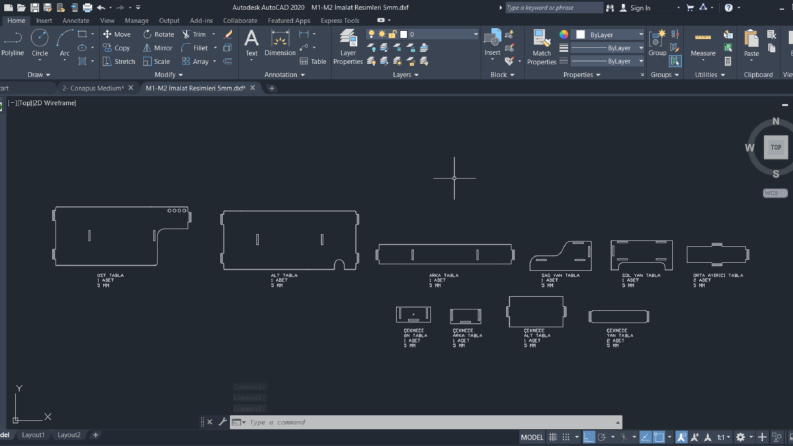Click the Move button
793x446 pixels.
tap(117, 34)
